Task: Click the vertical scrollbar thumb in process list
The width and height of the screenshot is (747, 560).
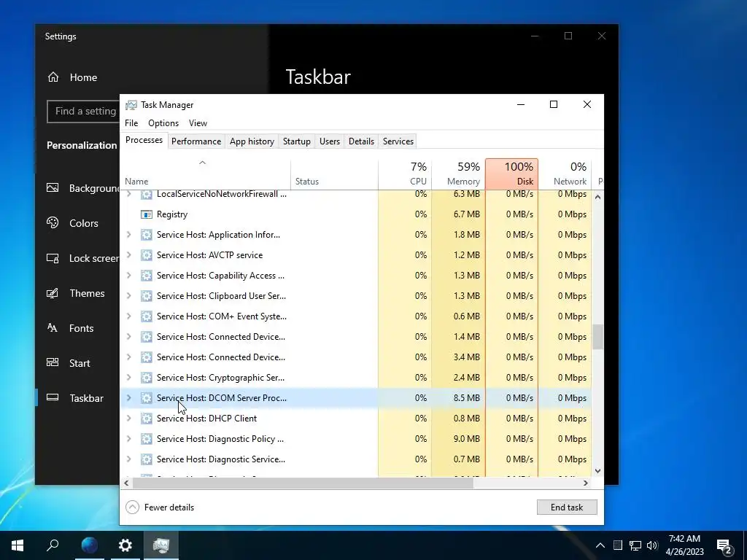Action: pos(598,337)
